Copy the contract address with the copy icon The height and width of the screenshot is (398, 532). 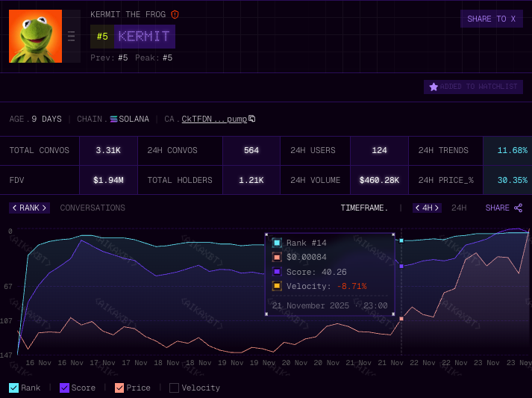click(251, 119)
